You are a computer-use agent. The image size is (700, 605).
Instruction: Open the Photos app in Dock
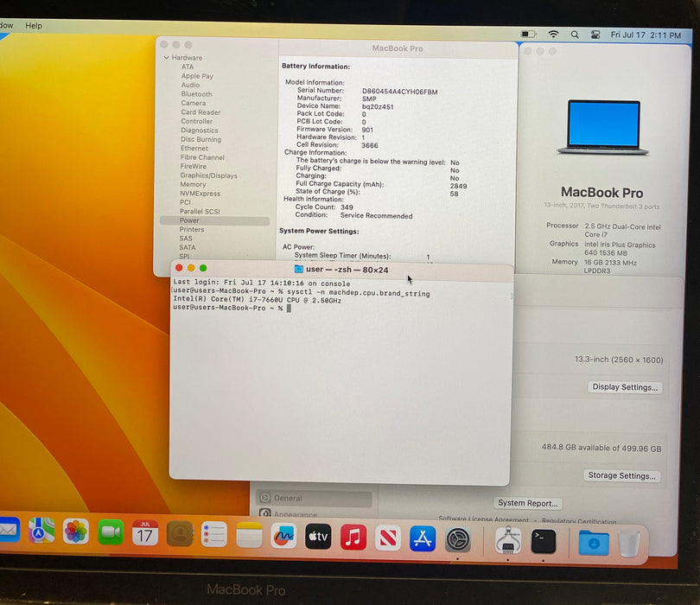pos(76,532)
